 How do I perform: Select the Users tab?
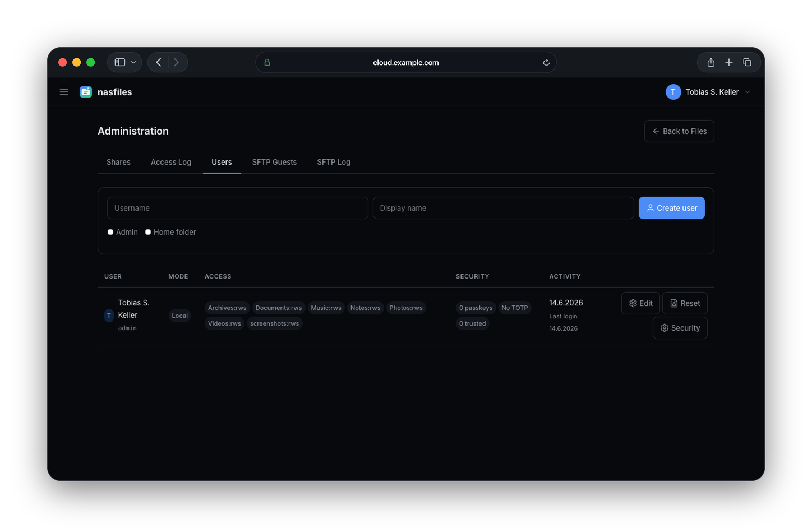coord(222,162)
